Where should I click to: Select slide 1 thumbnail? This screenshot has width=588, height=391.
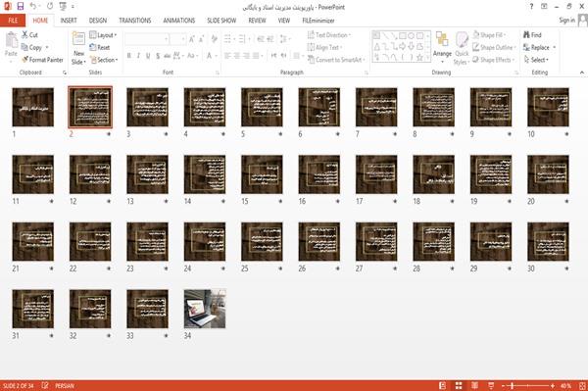coord(33,107)
